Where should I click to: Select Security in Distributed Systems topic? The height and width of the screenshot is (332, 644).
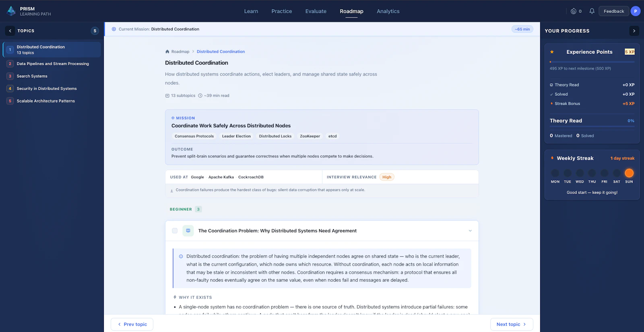[x=52, y=89]
